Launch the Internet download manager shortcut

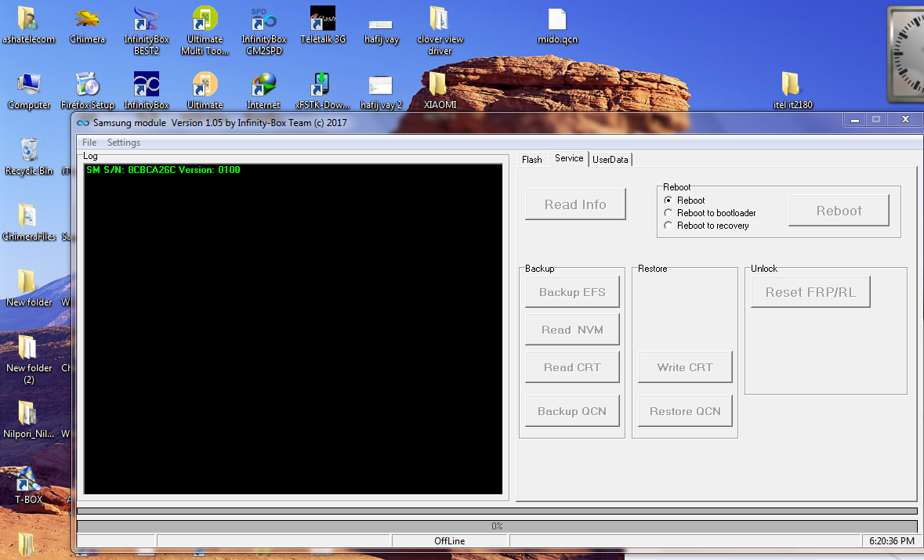[263, 92]
